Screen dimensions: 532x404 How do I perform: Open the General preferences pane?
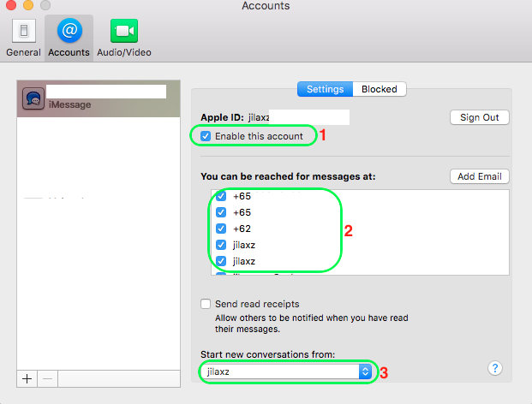point(23,38)
